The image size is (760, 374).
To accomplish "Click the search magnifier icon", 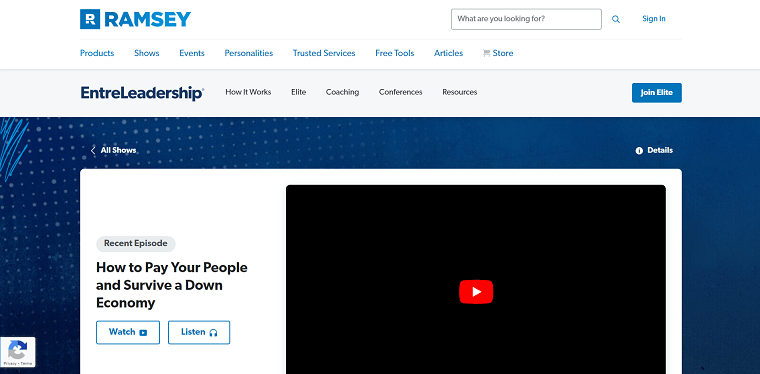I will [x=616, y=19].
